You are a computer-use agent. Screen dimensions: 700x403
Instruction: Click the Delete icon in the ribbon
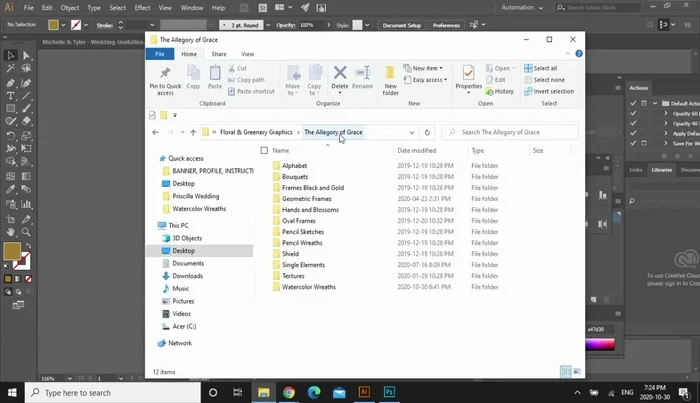click(x=340, y=77)
